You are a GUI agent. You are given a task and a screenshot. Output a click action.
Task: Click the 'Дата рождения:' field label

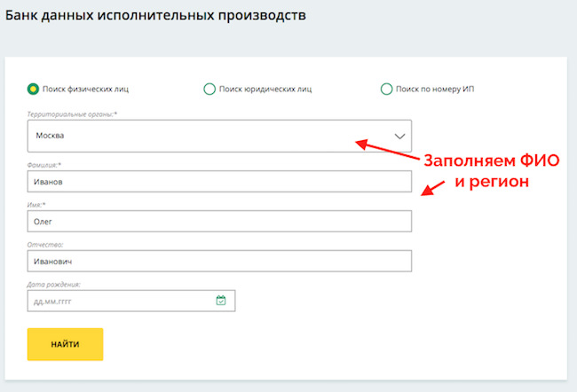[x=54, y=285]
